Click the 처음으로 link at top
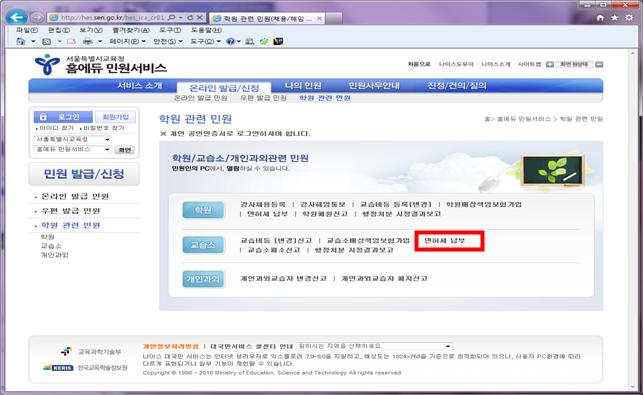 [419, 64]
